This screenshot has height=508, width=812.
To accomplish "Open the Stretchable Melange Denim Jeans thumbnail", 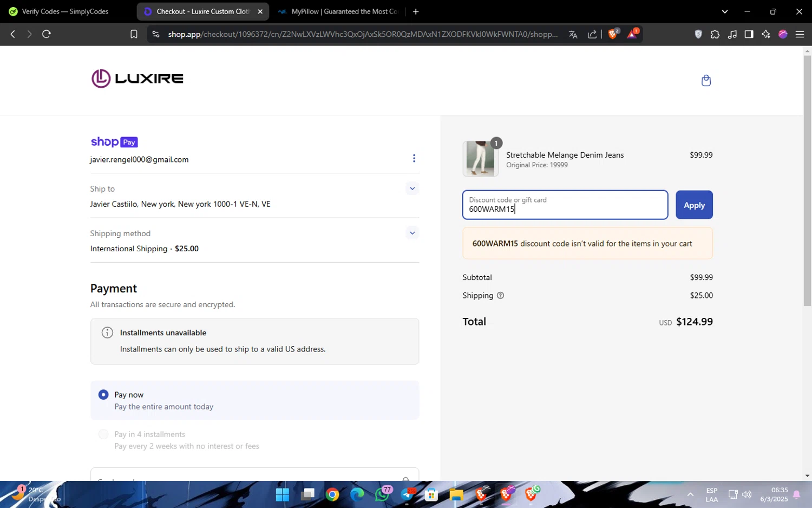I will [481, 159].
